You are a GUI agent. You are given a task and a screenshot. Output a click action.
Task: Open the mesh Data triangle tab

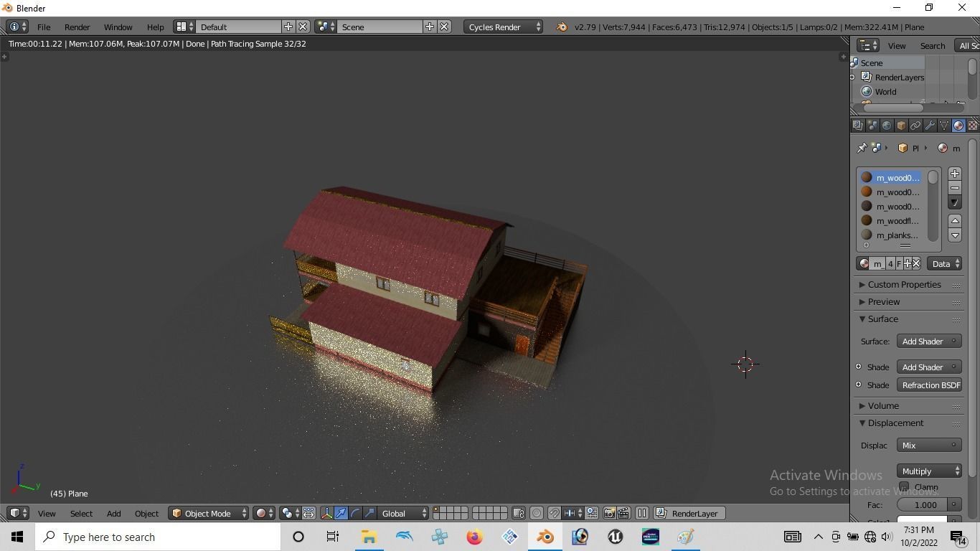point(944,126)
